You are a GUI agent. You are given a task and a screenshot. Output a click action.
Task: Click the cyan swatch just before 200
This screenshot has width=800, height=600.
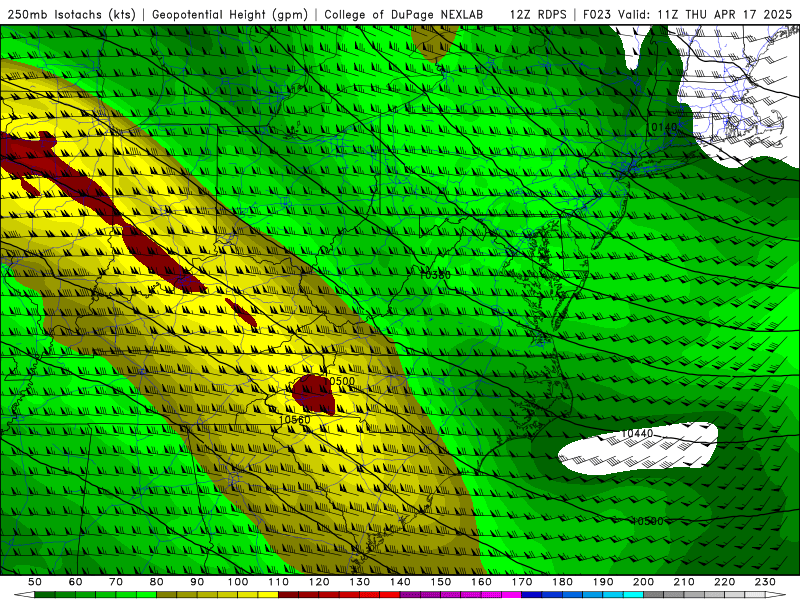click(x=633, y=595)
